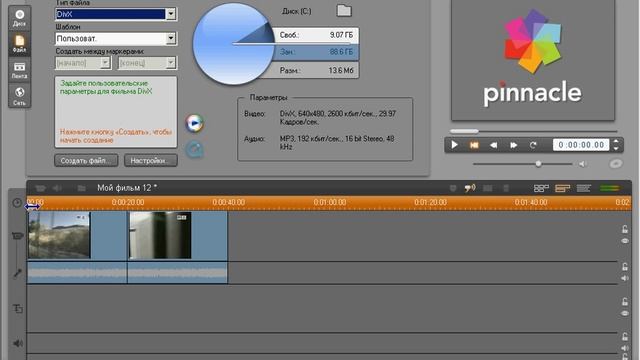Hide the video track with its eye icon
Image resolution: width=640 pixels, height=360 pixels.
(625, 241)
